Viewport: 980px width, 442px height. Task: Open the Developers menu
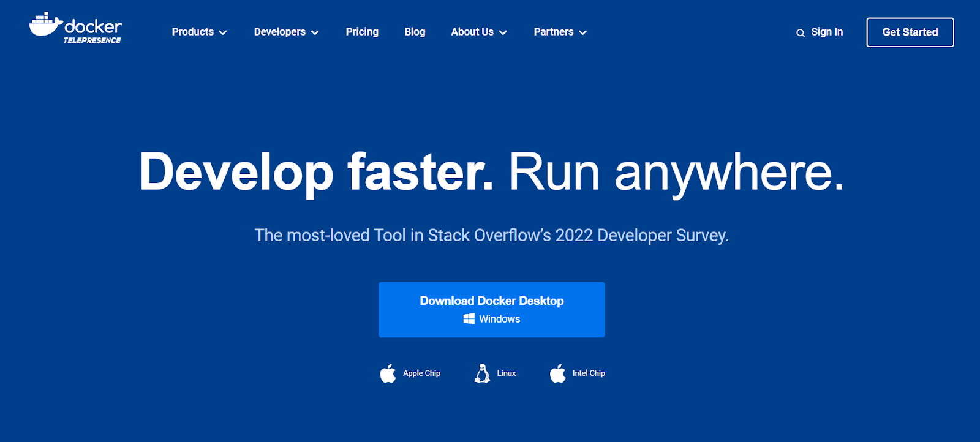pos(286,32)
